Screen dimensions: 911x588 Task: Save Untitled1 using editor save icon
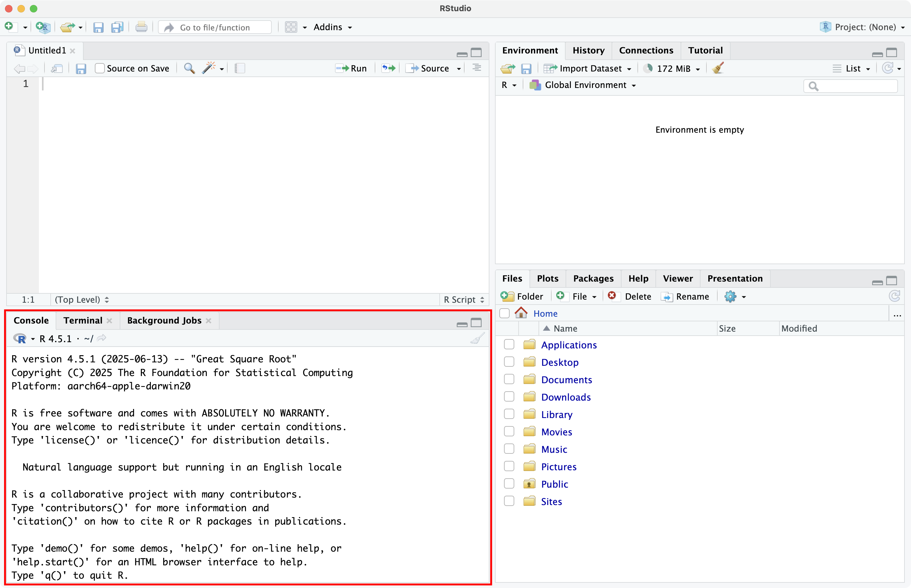point(81,68)
